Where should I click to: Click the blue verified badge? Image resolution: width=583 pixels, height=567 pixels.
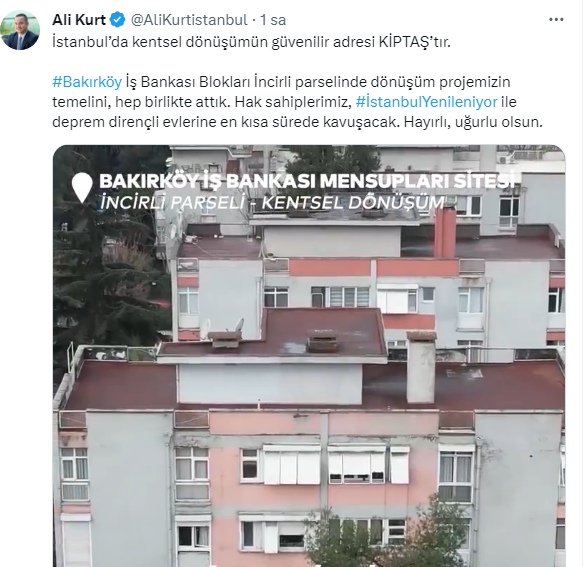[118, 20]
